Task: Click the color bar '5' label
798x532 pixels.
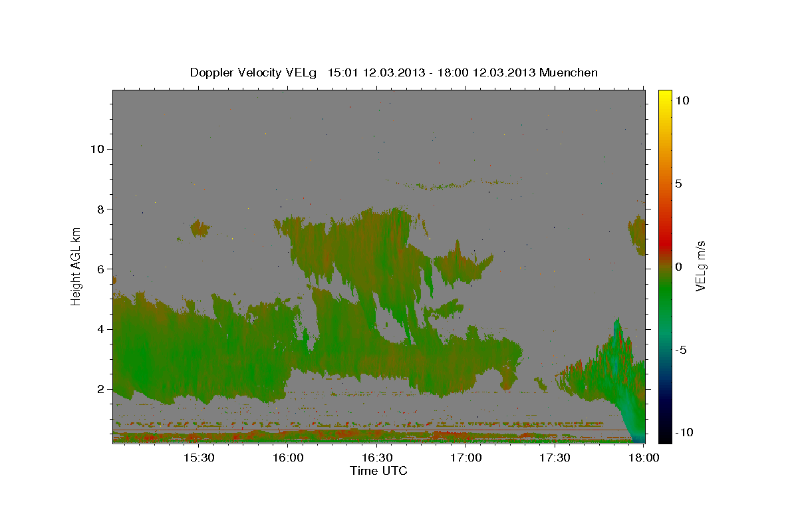Action: pos(679,184)
